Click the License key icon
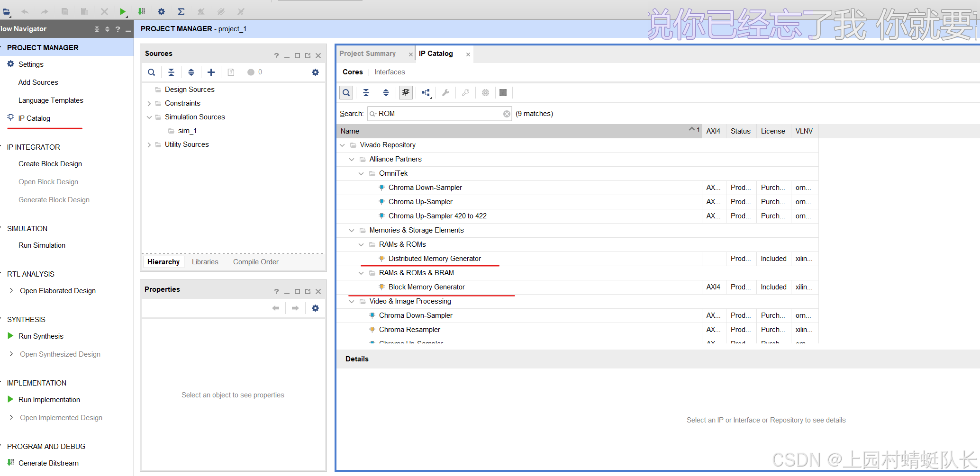The height and width of the screenshot is (476, 980). click(465, 93)
